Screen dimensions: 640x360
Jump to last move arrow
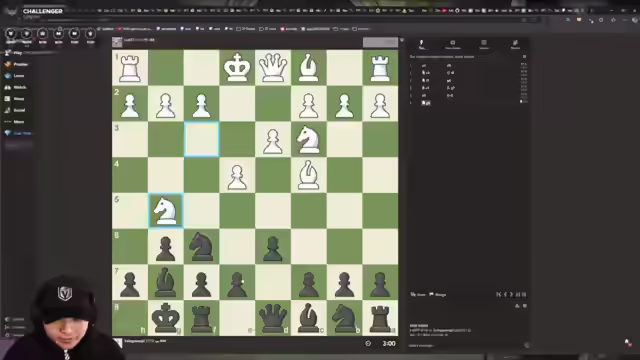pos(518,294)
